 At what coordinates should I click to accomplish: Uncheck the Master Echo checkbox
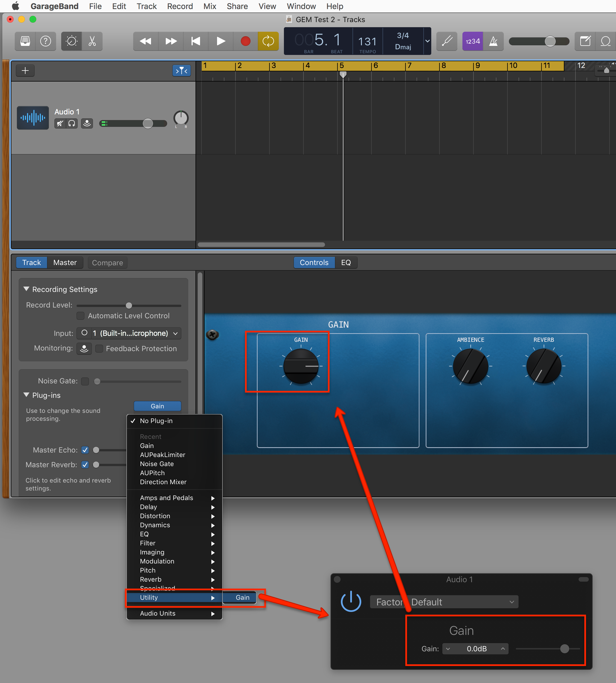point(85,450)
